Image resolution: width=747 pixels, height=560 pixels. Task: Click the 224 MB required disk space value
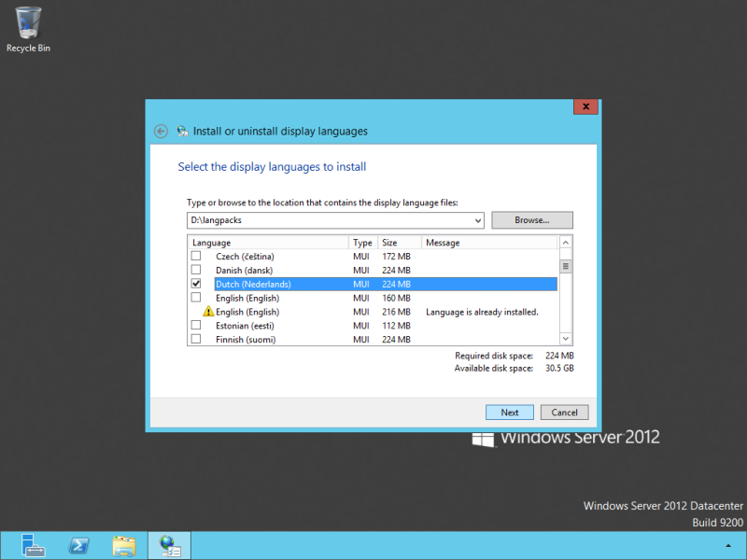pyautogui.click(x=559, y=356)
